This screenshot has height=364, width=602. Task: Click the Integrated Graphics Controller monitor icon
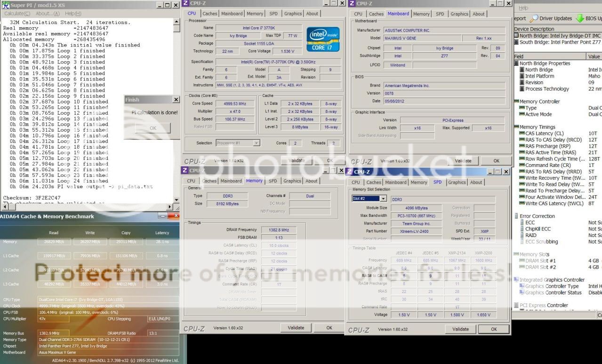pos(516,280)
